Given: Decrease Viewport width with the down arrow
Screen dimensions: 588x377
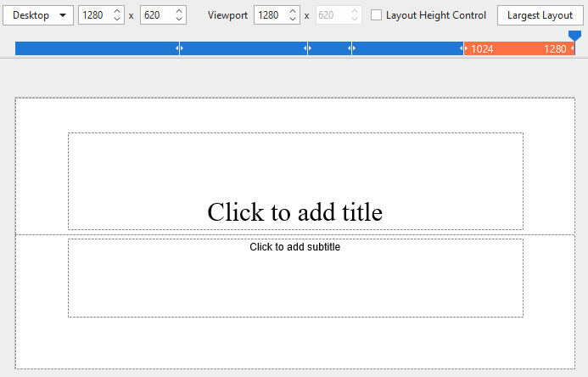Looking at the screenshot, I should (x=292, y=20).
